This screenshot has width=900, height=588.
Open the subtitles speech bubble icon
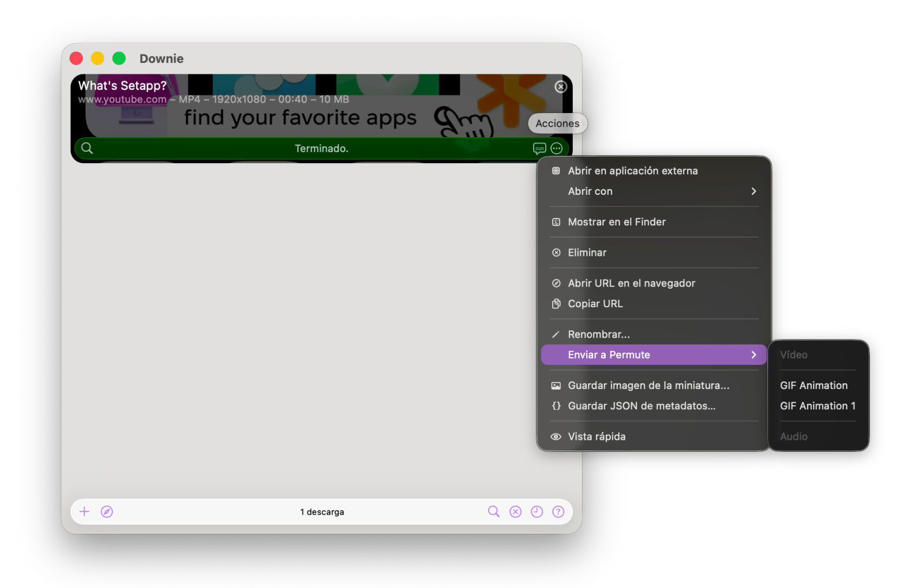click(x=539, y=149)
